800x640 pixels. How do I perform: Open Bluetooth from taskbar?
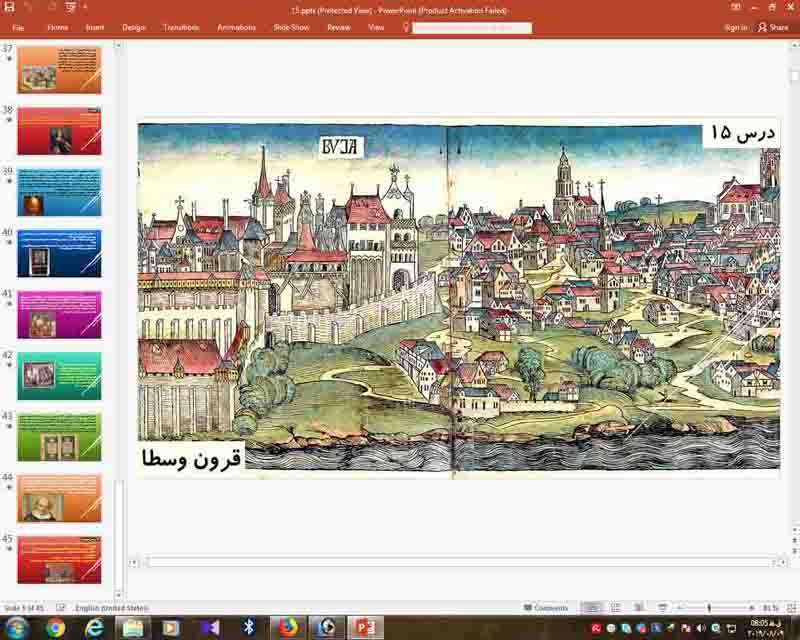pos(248,627)
